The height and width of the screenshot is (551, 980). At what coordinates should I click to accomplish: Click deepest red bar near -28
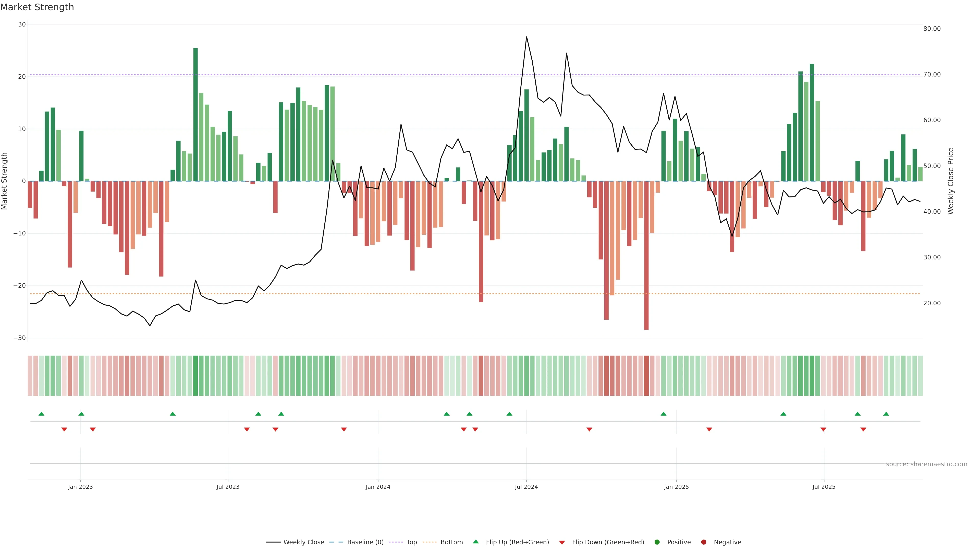(x=646, y=255)
